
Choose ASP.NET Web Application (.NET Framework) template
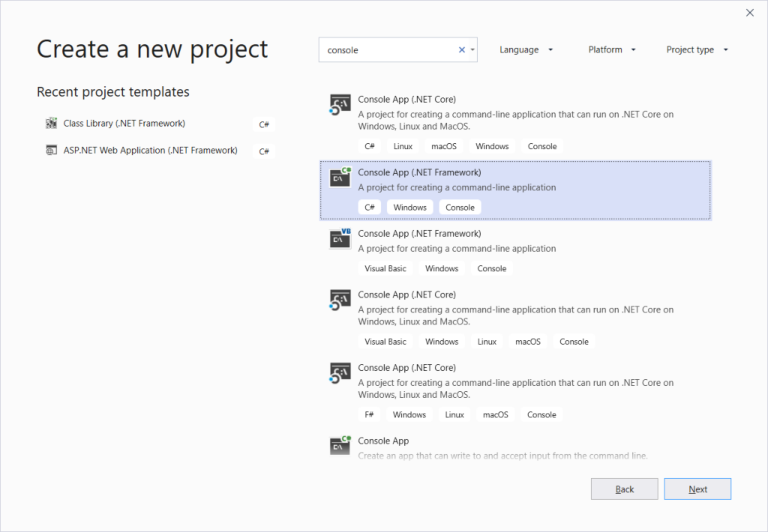click(x=150, y=150)
